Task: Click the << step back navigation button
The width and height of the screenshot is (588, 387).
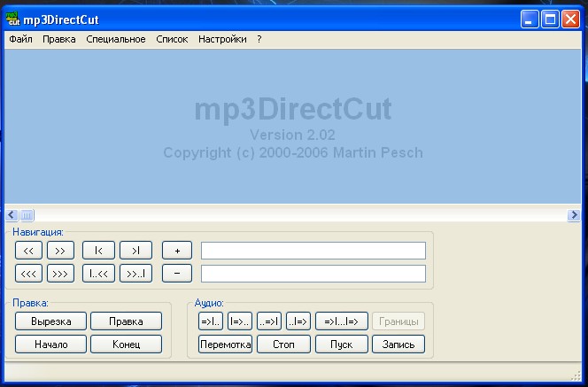Action: (28, 251)
